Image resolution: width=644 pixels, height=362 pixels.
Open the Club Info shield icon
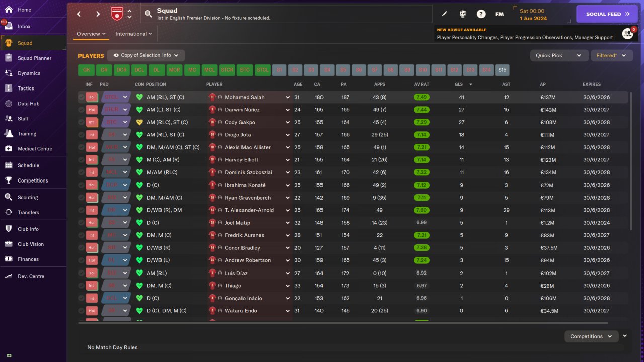click(9, 229)
